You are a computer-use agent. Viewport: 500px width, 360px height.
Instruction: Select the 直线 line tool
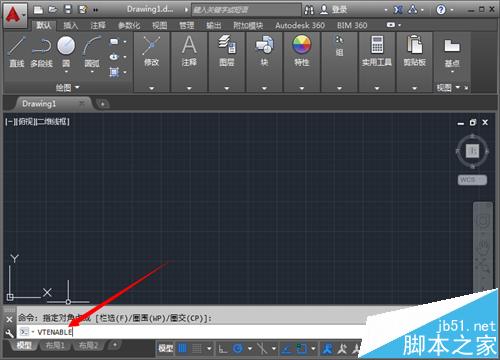click(x=17, y=52)
